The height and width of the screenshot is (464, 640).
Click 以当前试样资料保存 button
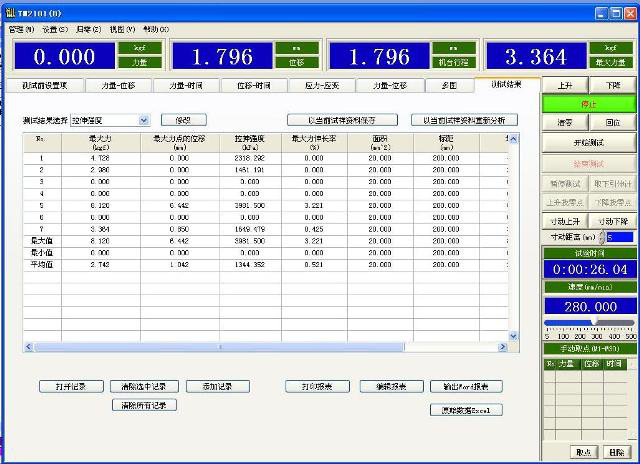[342, 120]
